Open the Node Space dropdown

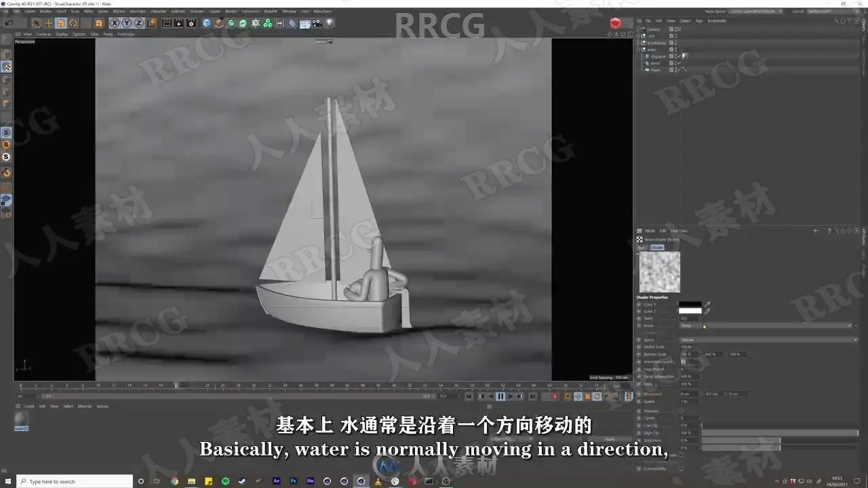click(756, 12)
